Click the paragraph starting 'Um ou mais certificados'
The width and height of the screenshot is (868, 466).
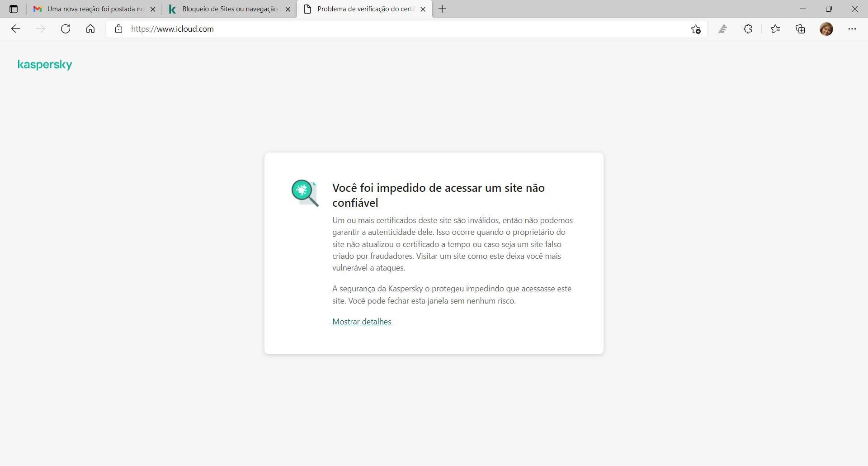coord(453,244)
